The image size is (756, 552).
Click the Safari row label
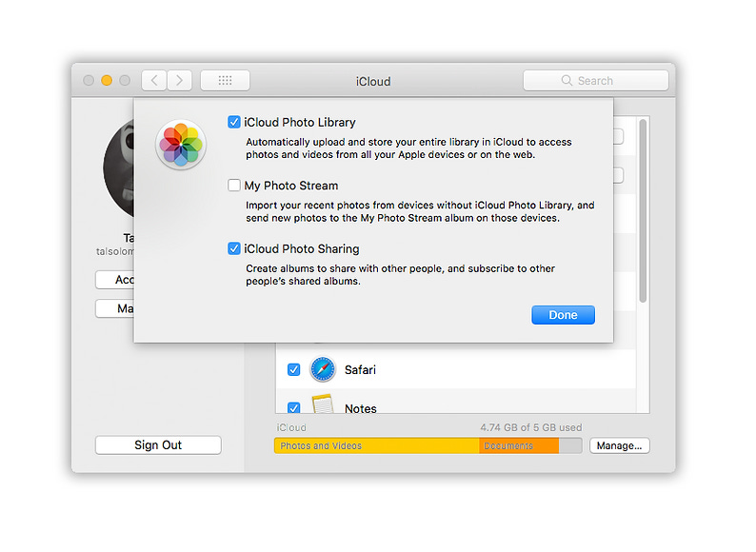[x=360, y=370]
